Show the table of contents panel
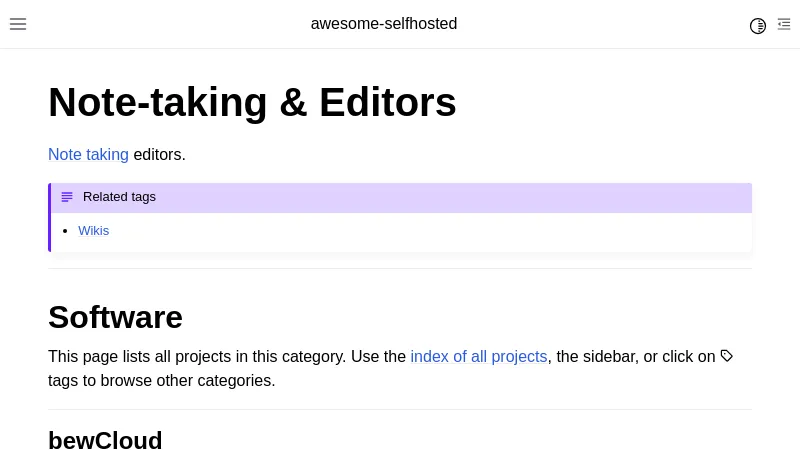Image resolution: width=800 pixels, height=450 pixels. pyautogui.click(x=784, y=24)
